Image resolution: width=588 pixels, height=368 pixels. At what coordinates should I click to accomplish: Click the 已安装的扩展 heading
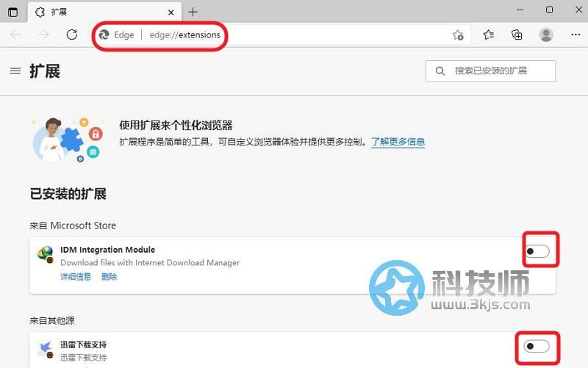point(68,194)
